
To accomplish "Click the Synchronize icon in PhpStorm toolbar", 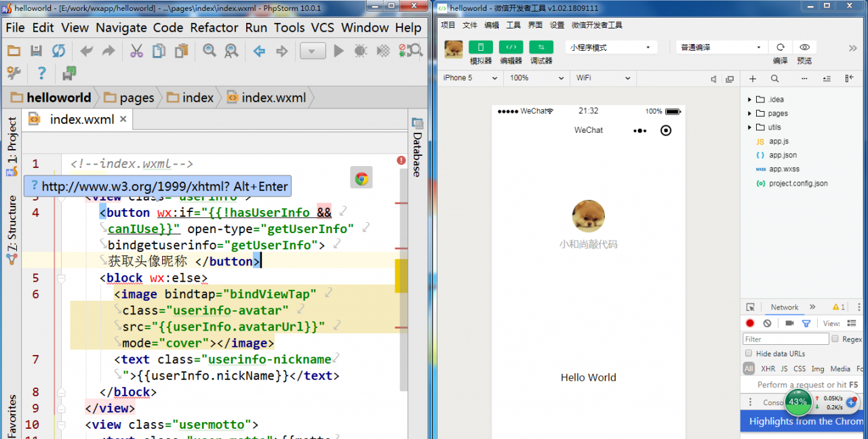I will 59,51.
